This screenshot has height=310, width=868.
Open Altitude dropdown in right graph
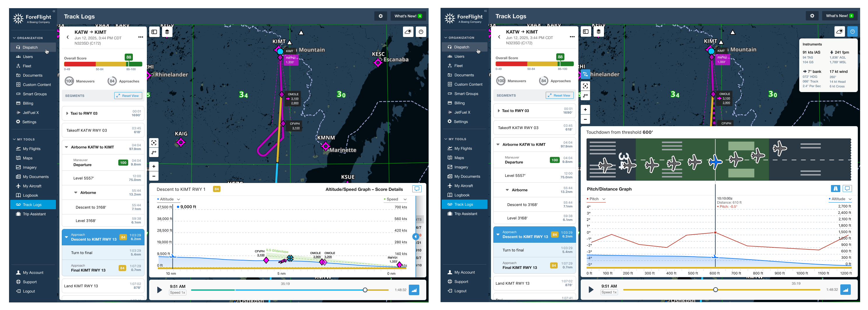pyautogui.click(x=840, y=199)
